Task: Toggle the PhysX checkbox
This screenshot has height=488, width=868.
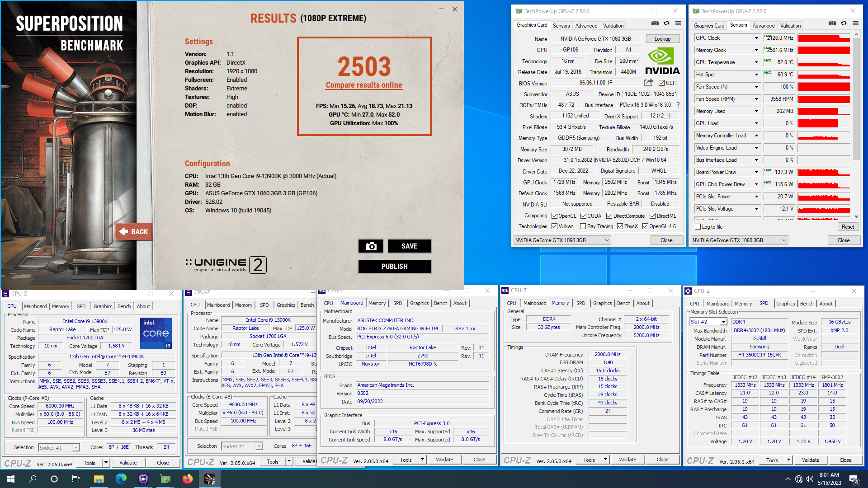Action: 620,226
